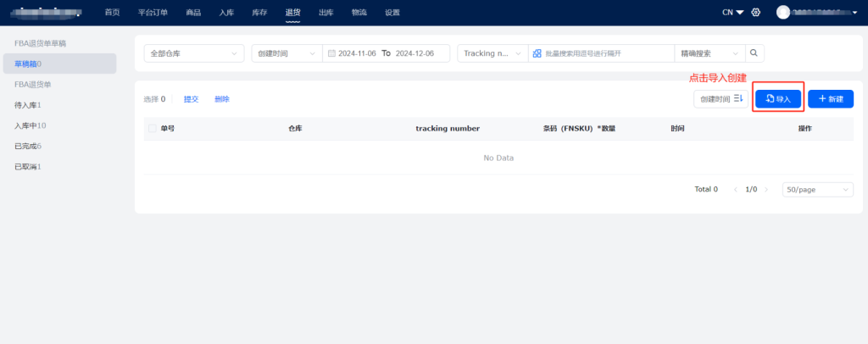Go to previous page arrow
Viewport: 868px width, 344px height.
[x=735, y=190]
